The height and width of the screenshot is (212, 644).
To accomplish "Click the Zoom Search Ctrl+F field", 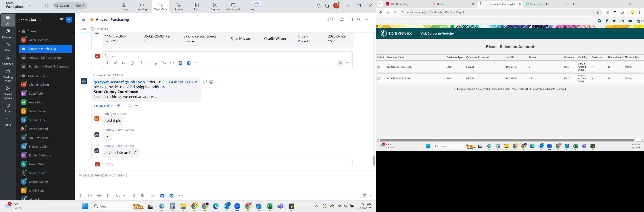I will click(x=70, y=5).
